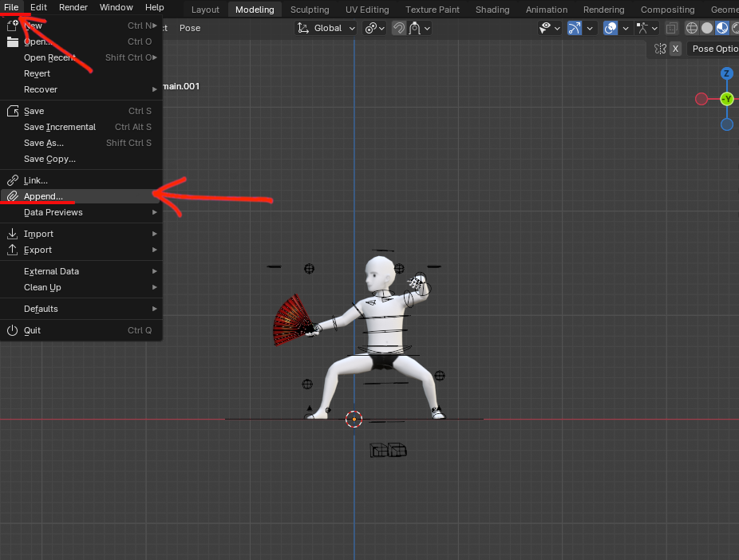
Task: Switch to material preview shading
Action: (721, 28)
